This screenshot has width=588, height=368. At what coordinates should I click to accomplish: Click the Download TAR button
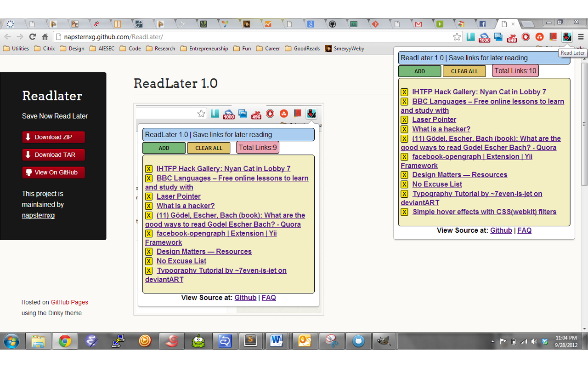click(53, 155)
